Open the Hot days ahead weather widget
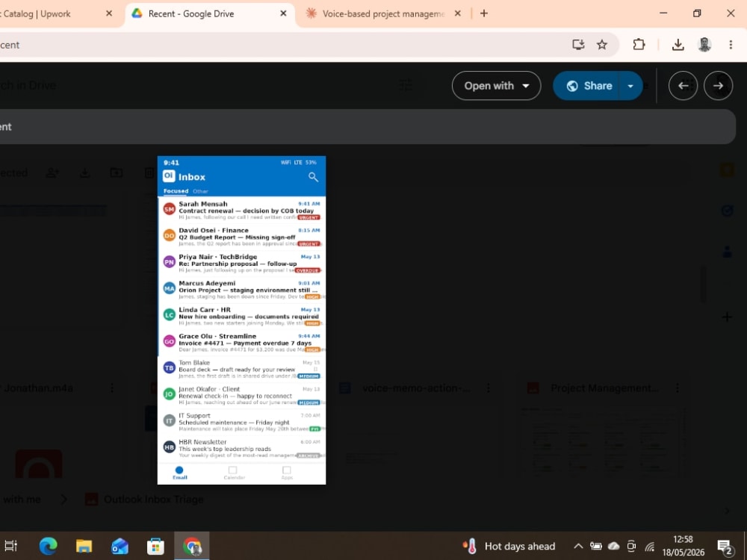 [509, 546]
